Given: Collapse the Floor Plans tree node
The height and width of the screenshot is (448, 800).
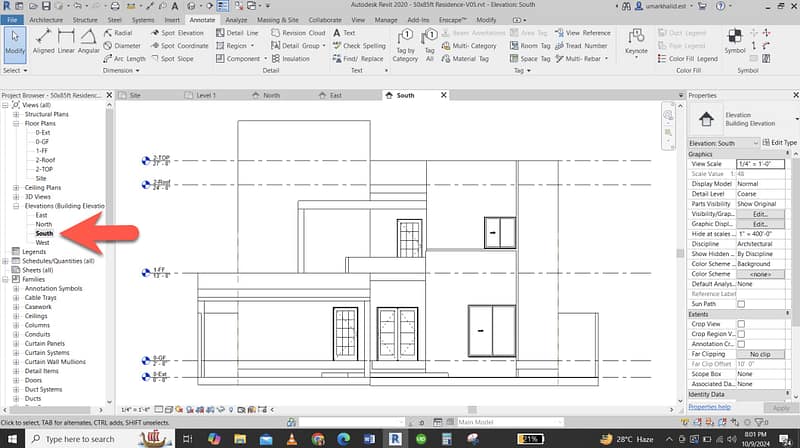Looking at the screenshot, I should (16, 122).
